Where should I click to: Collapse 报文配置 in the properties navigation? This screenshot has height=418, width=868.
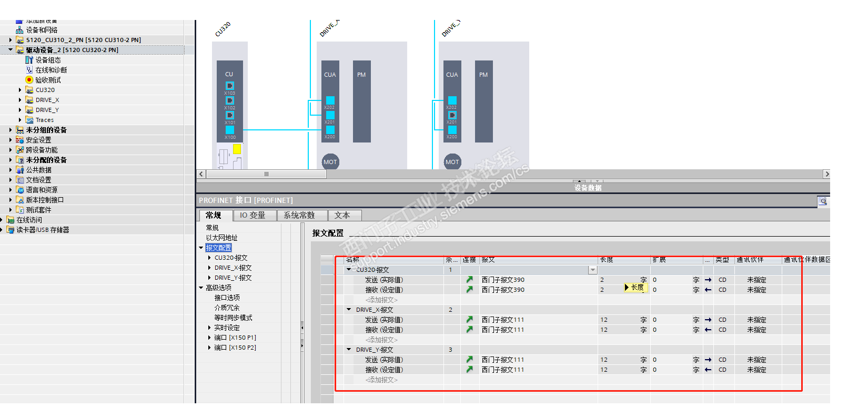pyautogui.click(x=201, y=248)
